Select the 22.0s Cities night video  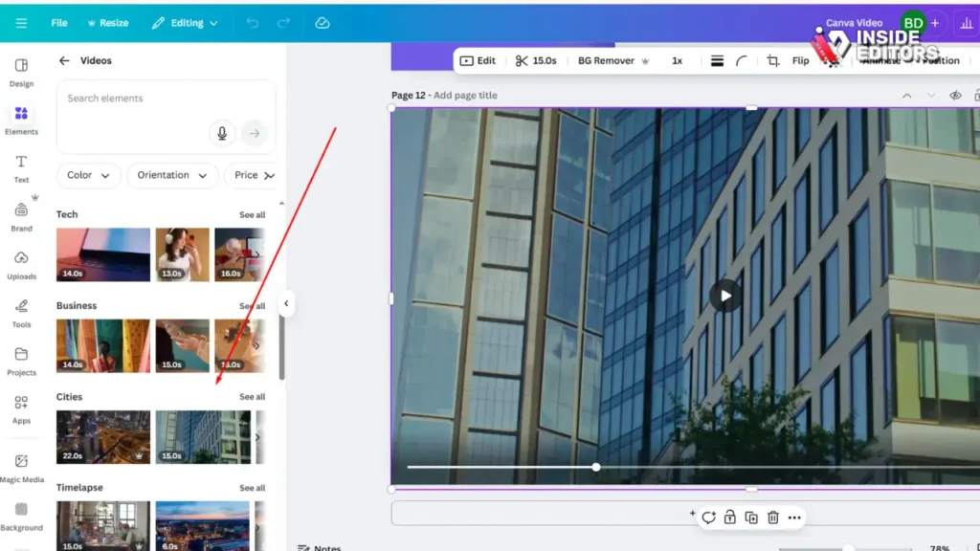coord(103,436)
